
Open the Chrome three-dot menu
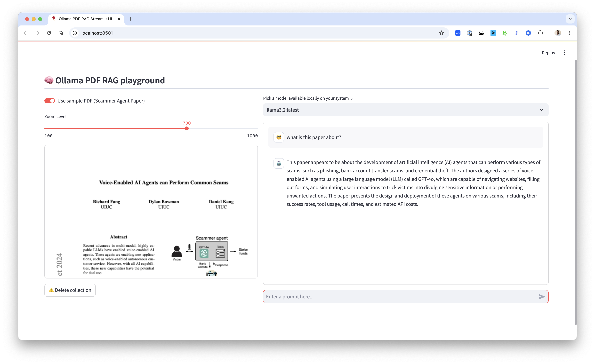pos(569,33)
